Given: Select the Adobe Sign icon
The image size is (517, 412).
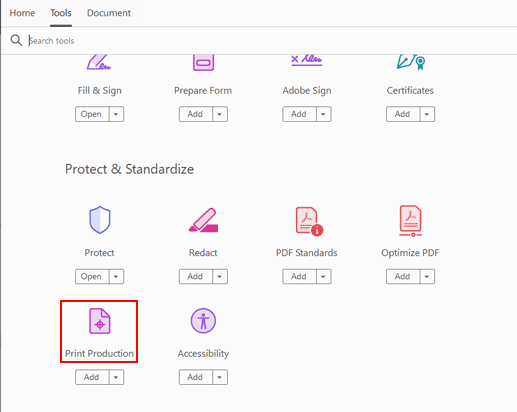Looking at the screenshot, I should pyautogui.click(x=307, y=60).
